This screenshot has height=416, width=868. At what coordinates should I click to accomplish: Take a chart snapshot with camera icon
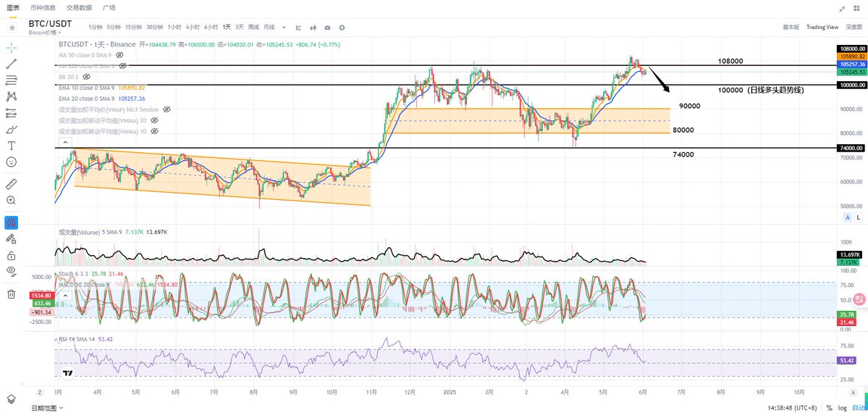point(328,27)
